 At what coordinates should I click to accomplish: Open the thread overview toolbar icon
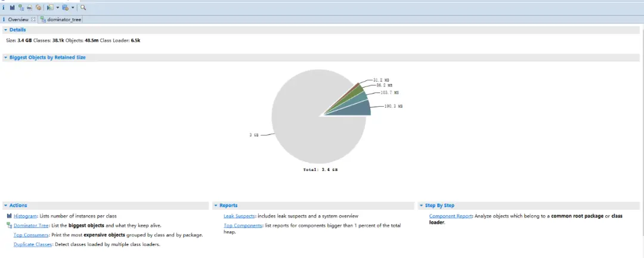tap(38, 7)
